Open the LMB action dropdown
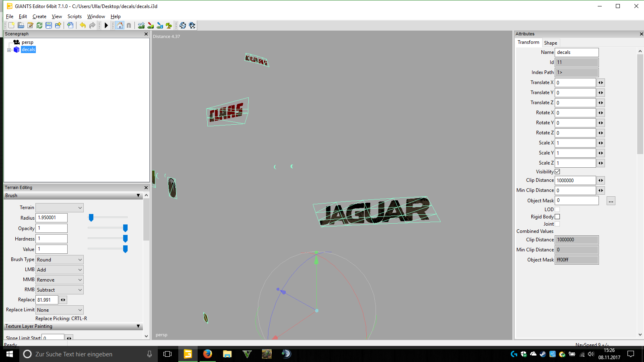 60,270
